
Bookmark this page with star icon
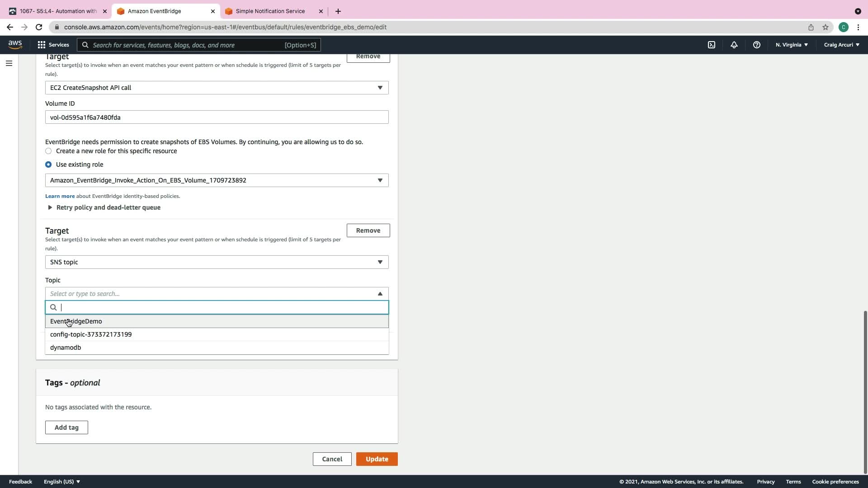pos(826,27)
